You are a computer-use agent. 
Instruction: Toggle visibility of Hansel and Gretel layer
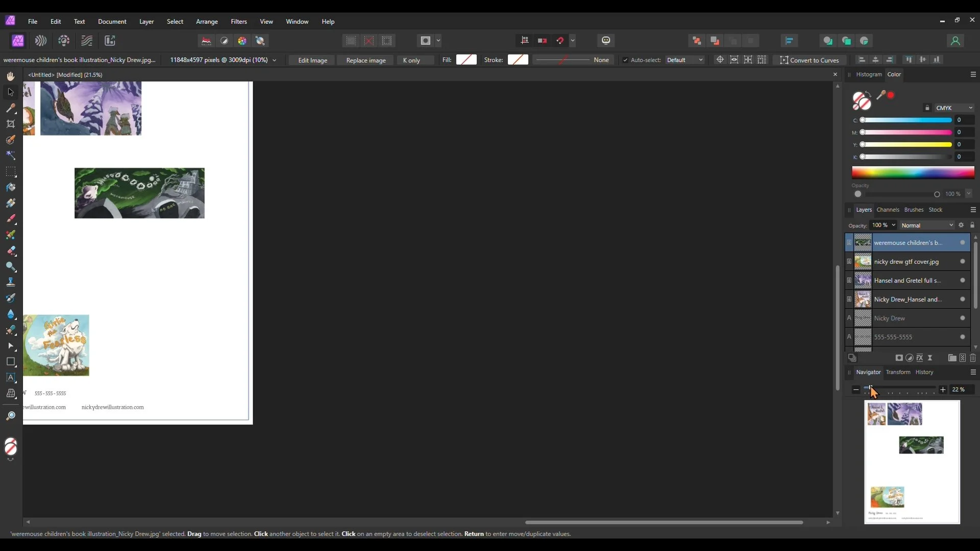962,281
